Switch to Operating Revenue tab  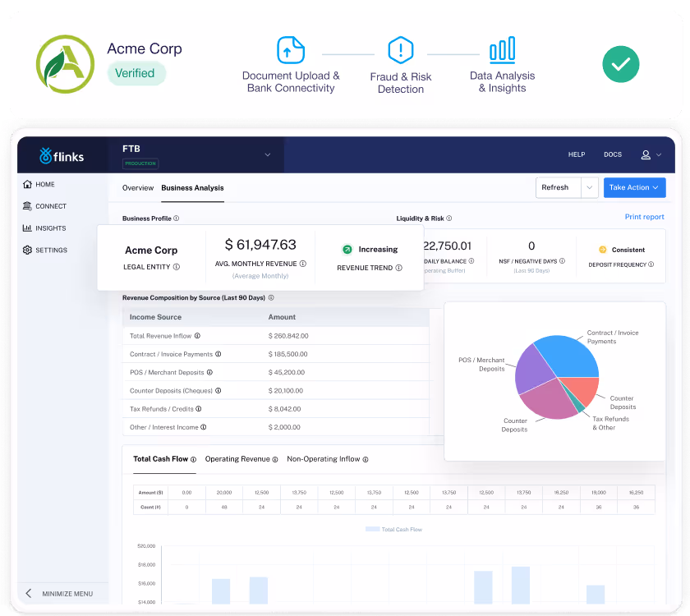(237, 459)
